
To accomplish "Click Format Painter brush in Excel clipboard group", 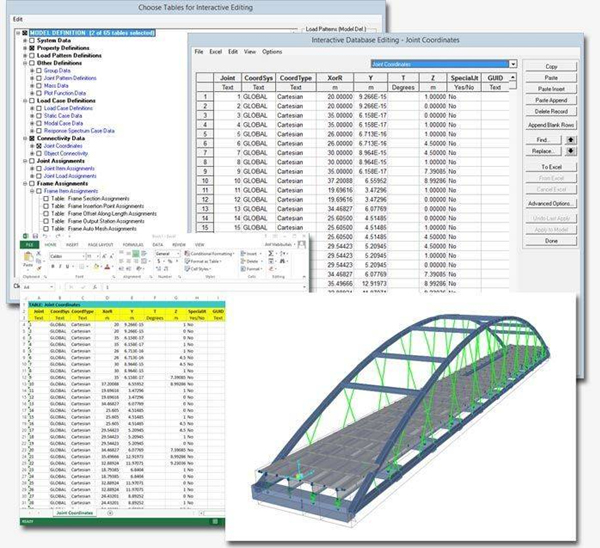I will (x=39, y=268).
